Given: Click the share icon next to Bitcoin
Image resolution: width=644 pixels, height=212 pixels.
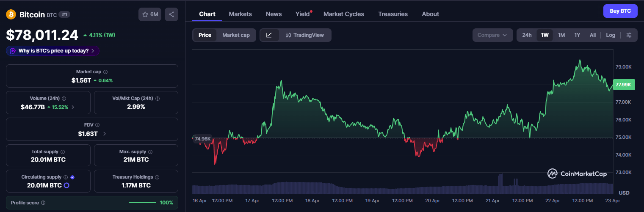Looking at the screenshot, I should pos(171,14).
